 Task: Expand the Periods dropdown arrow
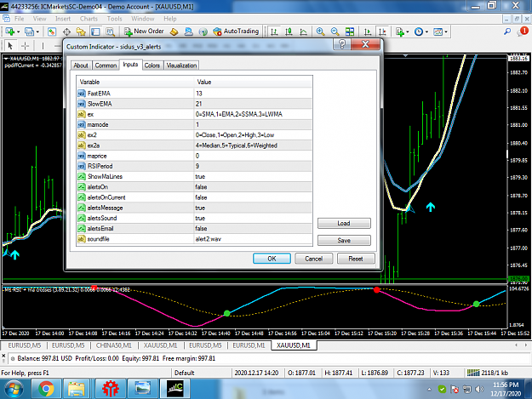pos(426,31)
